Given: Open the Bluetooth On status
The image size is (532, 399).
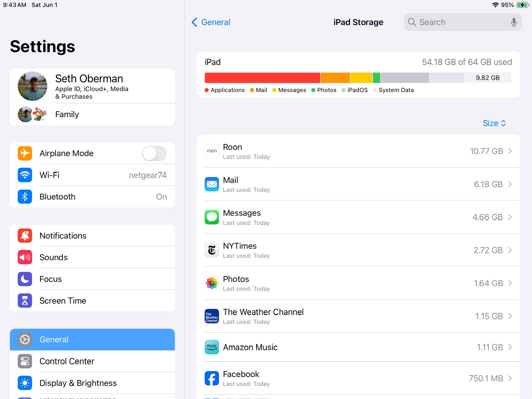Looking at the screenshot, I should tap(161, 197).
